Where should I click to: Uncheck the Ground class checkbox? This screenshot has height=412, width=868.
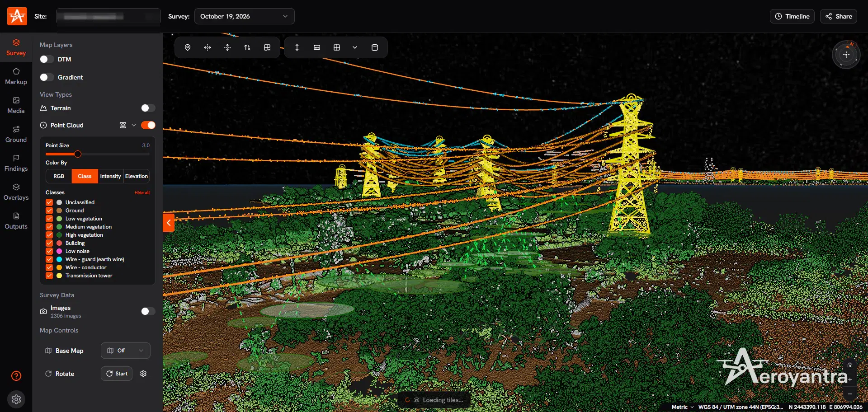coord(49,211)
